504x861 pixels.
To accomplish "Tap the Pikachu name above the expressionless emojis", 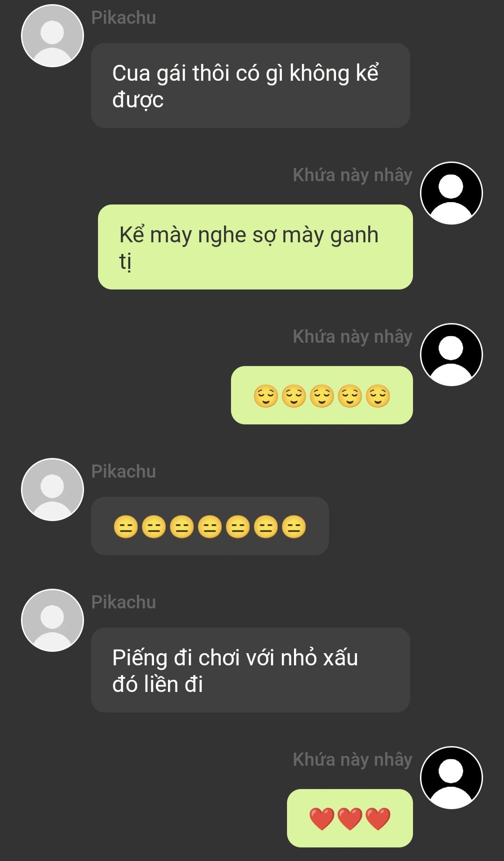I will pos(124,471).
